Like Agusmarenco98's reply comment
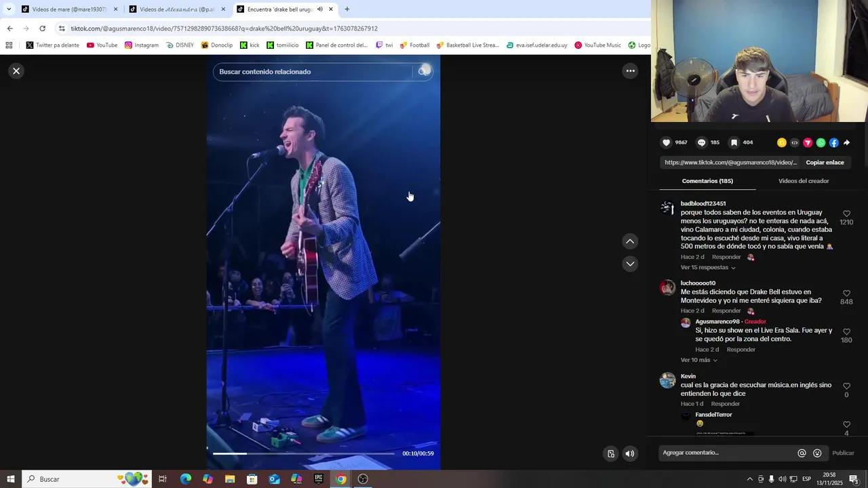This screenshot has width=868, height=488. click(x=846, y=332)
